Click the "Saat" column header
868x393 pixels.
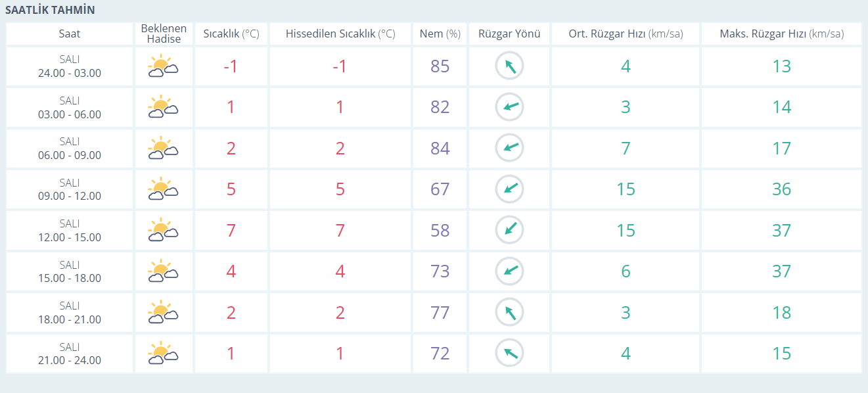click(x=70, y=34)
